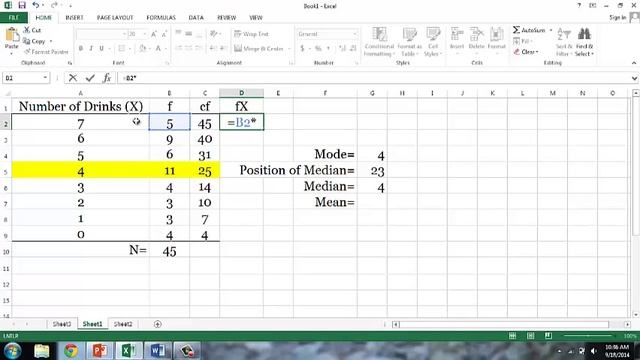Viewport: 640px width, 360px height.
Task: Click the Insert Function fx button
Action: [x=107, y=78]
